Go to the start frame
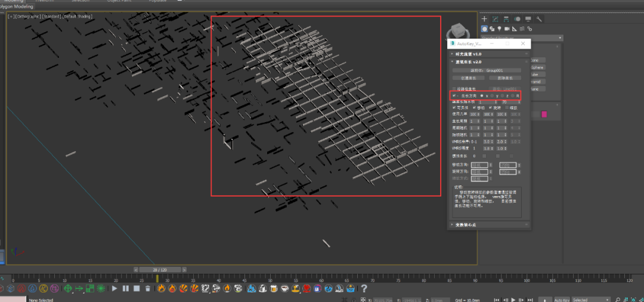The height and width of the screenshot is (302, 644). tap(497, 300)
